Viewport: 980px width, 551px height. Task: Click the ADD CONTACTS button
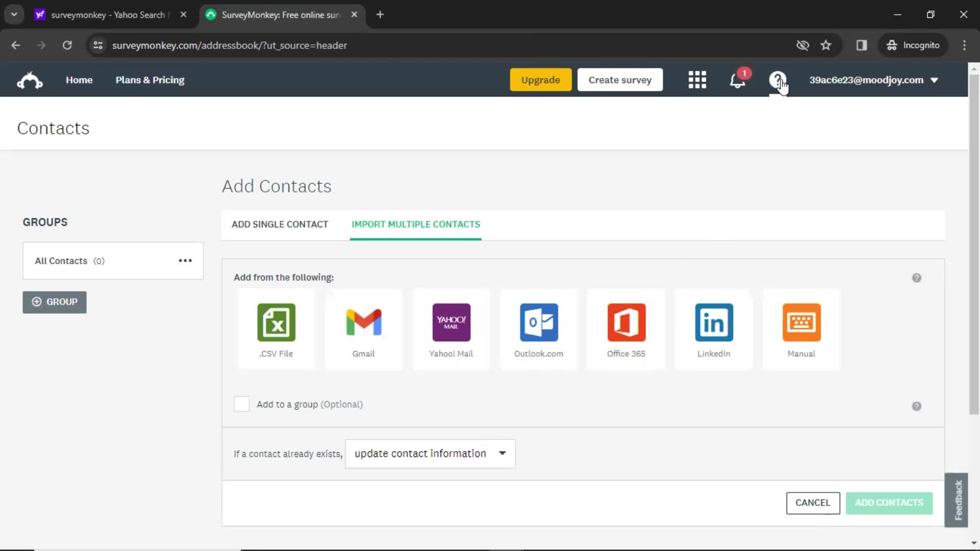coord(889,502)
